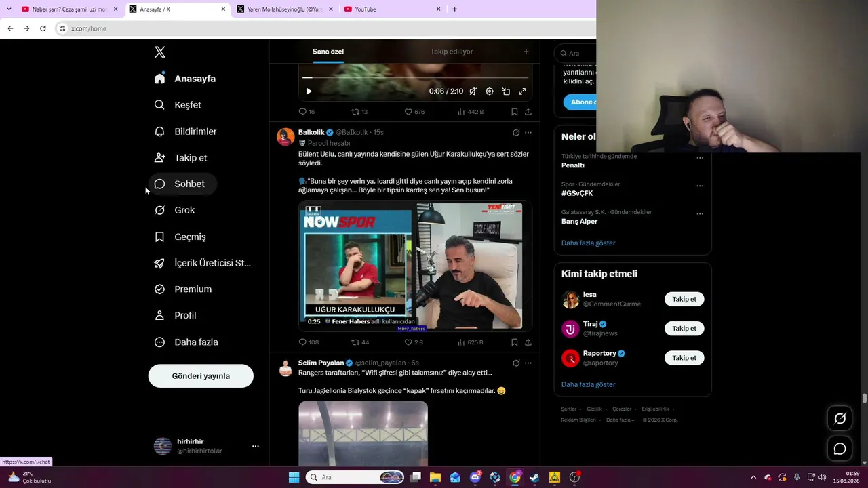This screenshot has height=488, width=868.
Task: Open more options on Balkolik's post
Action: click(x=528, y=133)
